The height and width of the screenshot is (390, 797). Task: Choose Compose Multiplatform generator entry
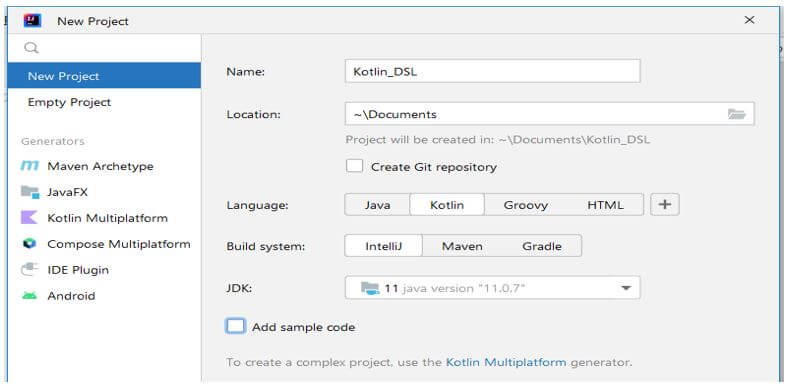point(104,244)
